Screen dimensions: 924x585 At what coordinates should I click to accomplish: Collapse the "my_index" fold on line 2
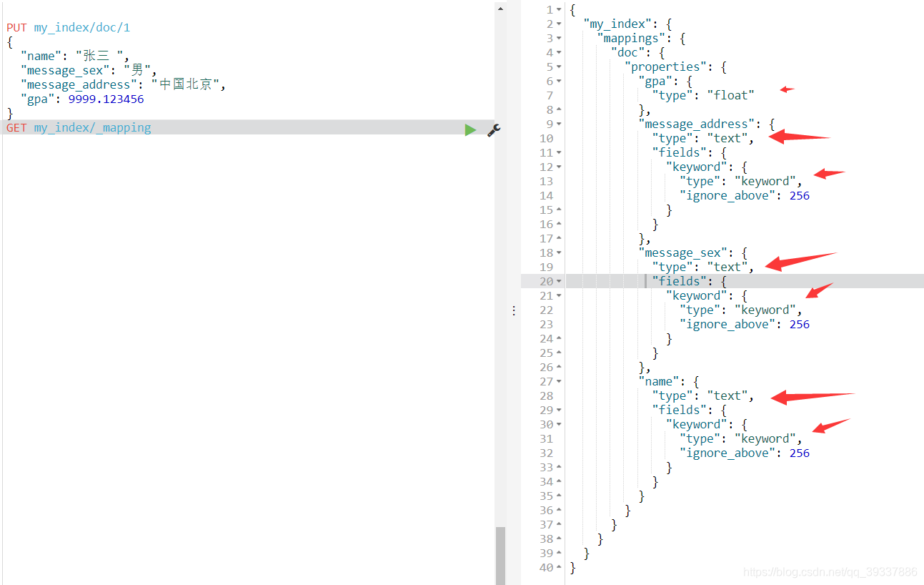click(559, 24)
